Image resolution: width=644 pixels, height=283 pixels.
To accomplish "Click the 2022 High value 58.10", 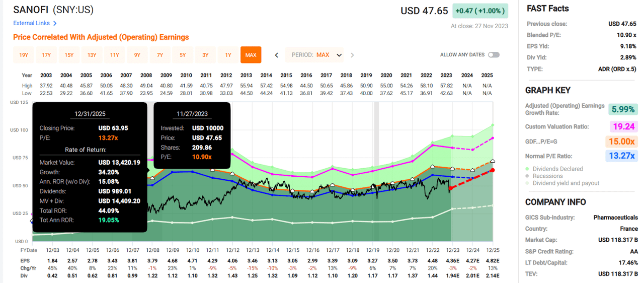I will [x=427, y=86].
